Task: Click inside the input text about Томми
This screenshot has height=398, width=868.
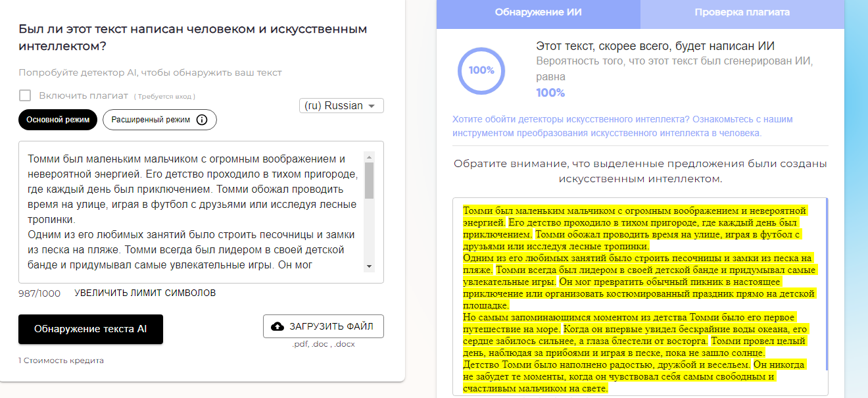Action: pos(191,211)
